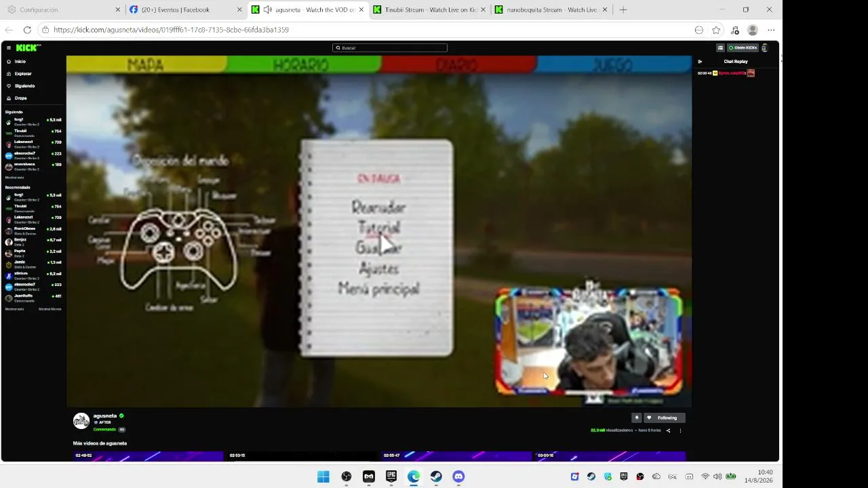Open the video thumbnail labeled 02:49:52
The image size is (868, 488).
(x=149, y=456)
